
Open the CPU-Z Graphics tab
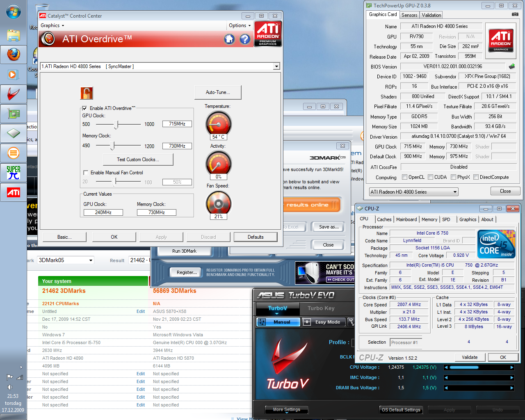(x=468, y=219)
